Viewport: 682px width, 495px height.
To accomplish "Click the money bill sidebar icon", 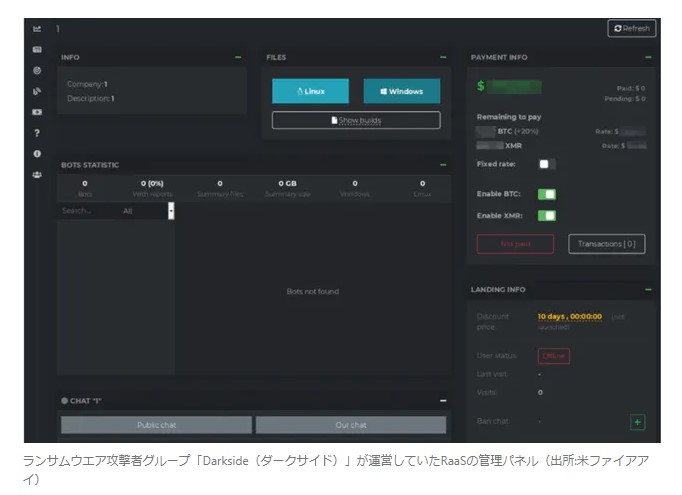I will pos(37,111).
